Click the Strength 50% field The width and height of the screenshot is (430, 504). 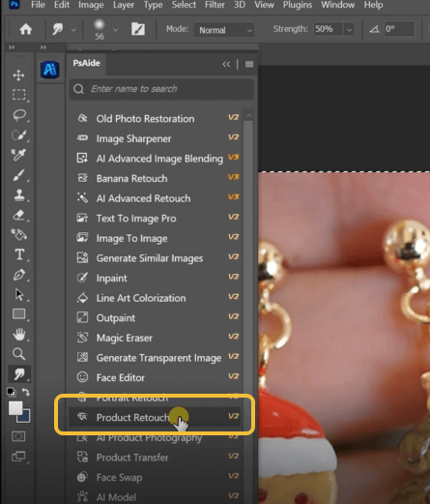(329, 29)
